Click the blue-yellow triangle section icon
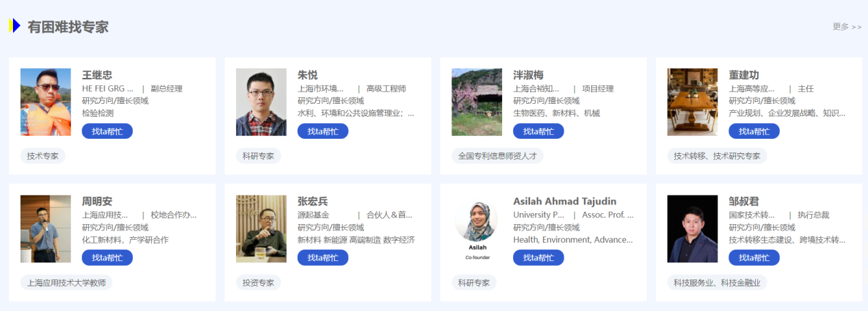This screenshot has height=311, width=868. (14, 26)
